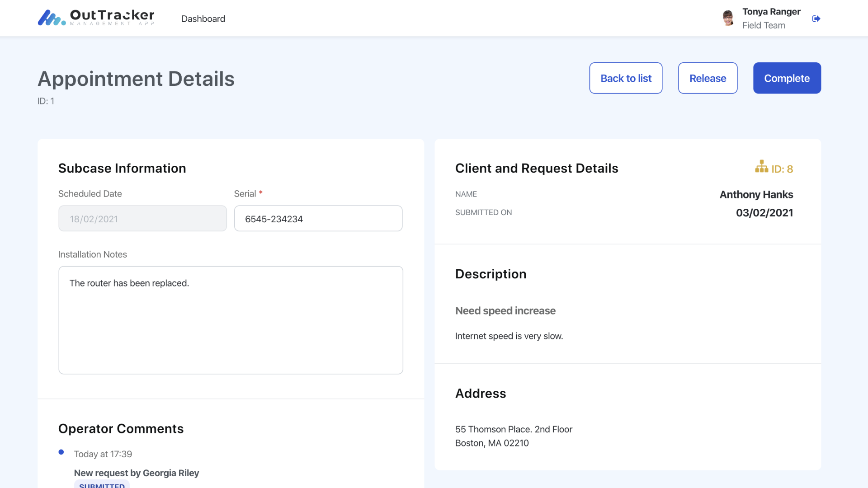
Task: Select the Appointment Details page title
Action: click(136, 79)
